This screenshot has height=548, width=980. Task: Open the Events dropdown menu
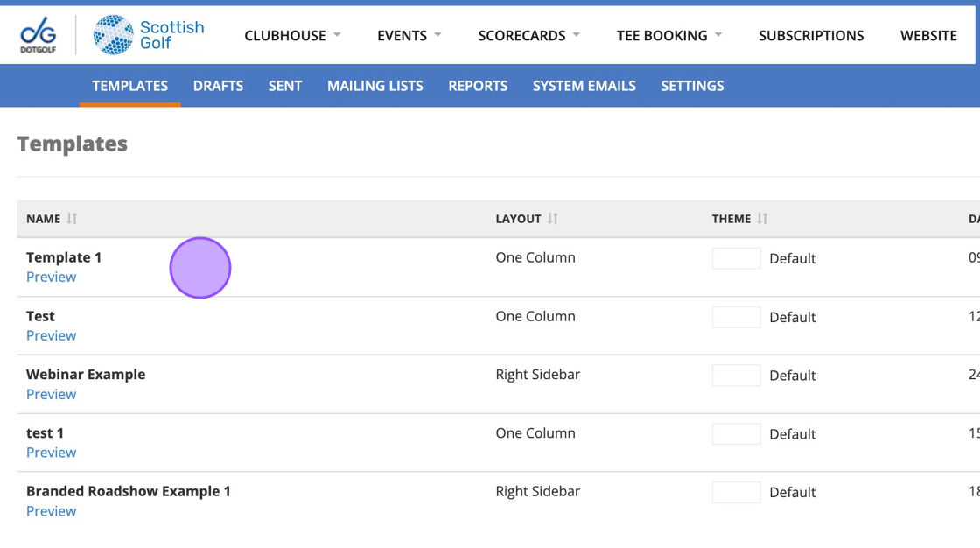point(409,36)
